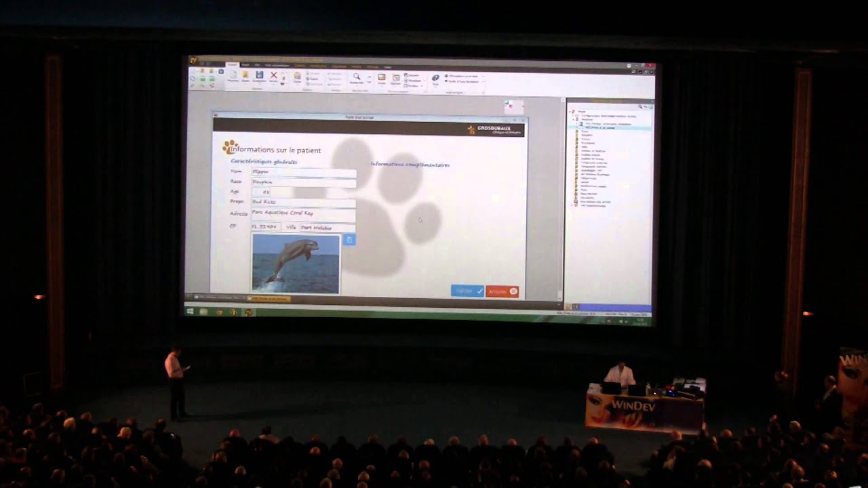Screen dimensions: 868x488
Task: Click the orange document tab at editor bottom
Action: pyautogui.click(x=269, y=298)
